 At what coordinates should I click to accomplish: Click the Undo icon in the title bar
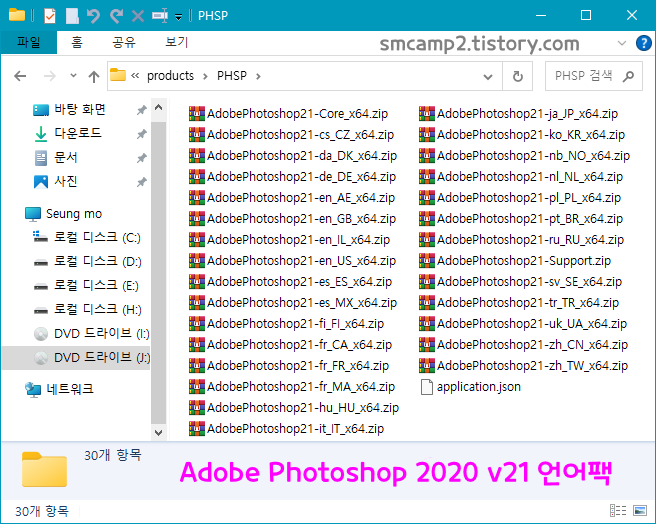(x=93, y=16)
